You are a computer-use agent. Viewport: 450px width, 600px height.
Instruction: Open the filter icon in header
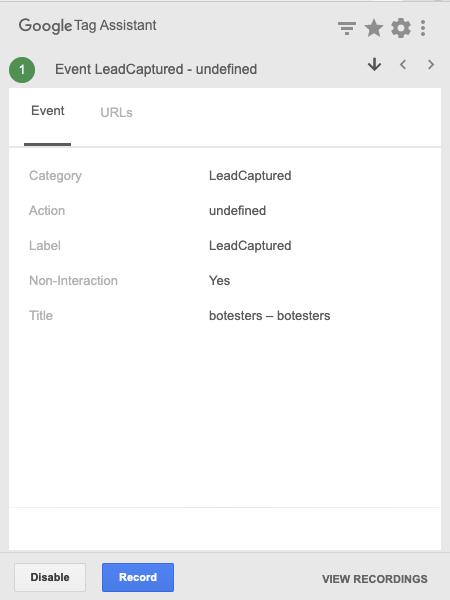coord(347,28)
